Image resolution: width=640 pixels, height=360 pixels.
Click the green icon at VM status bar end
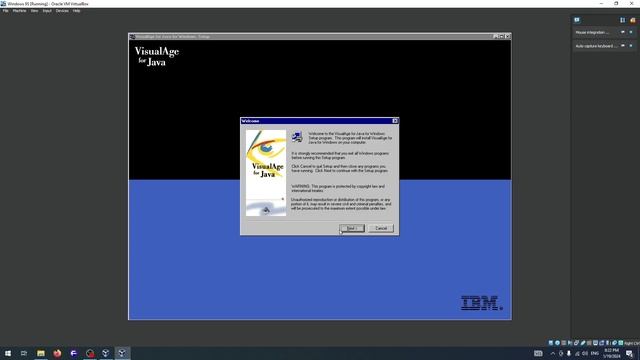tap(620, 343)
